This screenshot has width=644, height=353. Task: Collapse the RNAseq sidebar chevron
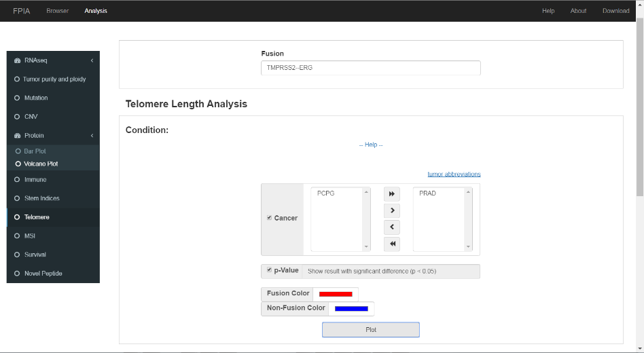92,60
